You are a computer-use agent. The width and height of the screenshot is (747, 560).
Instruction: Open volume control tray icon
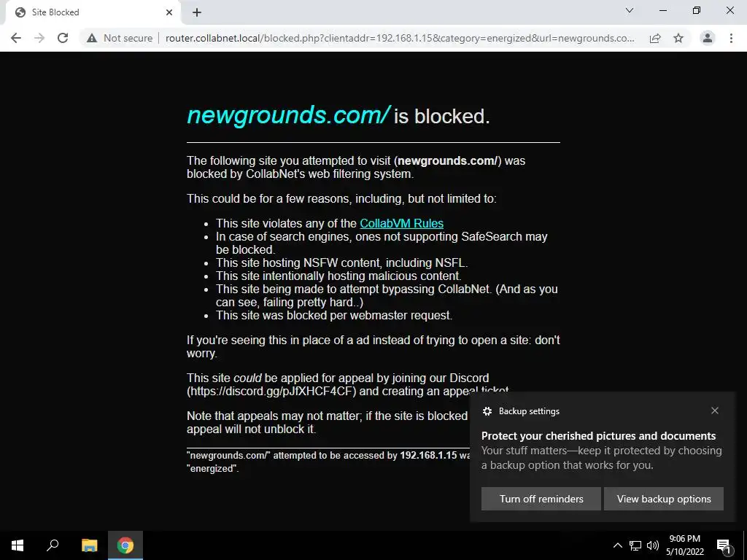pyautogui.click(x=653, y=545)
